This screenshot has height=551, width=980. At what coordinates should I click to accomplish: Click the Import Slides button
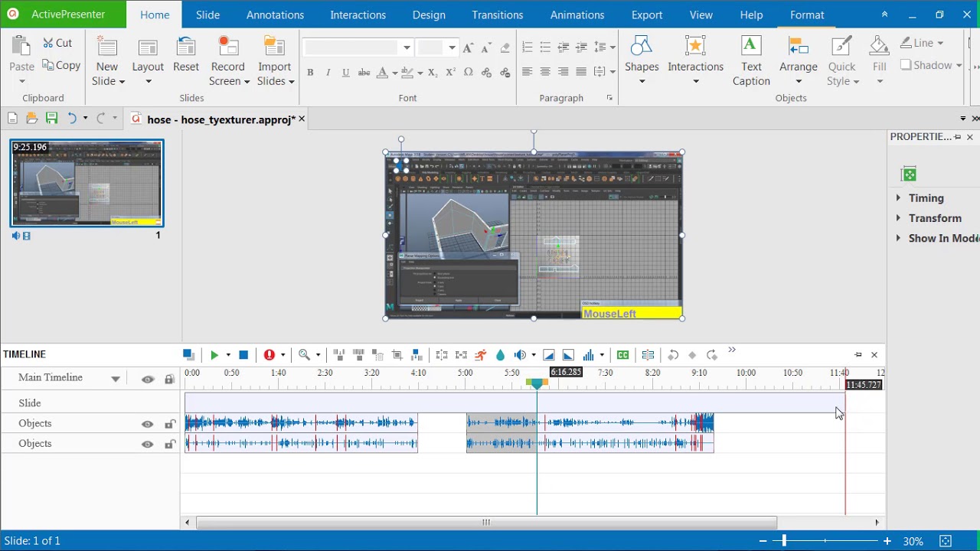275,60
